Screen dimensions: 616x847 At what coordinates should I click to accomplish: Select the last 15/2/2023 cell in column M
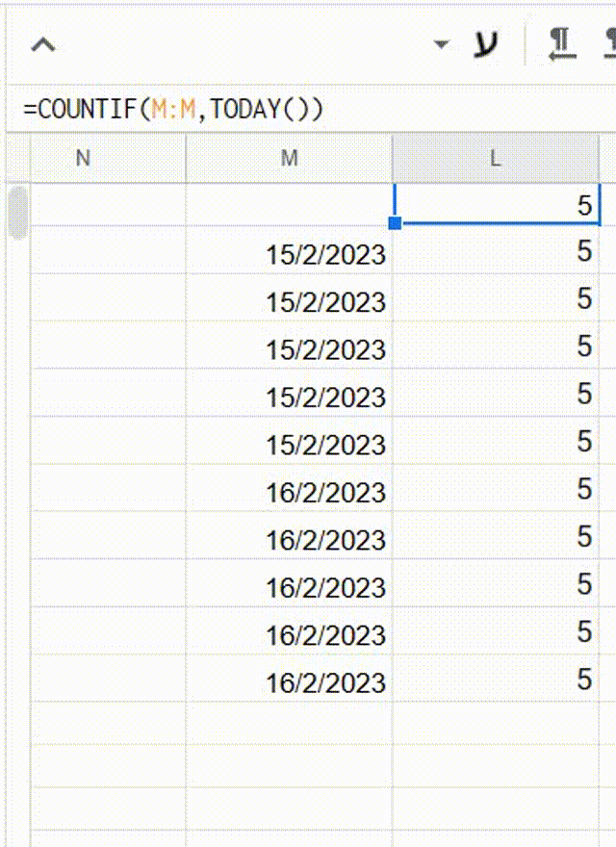289,445
